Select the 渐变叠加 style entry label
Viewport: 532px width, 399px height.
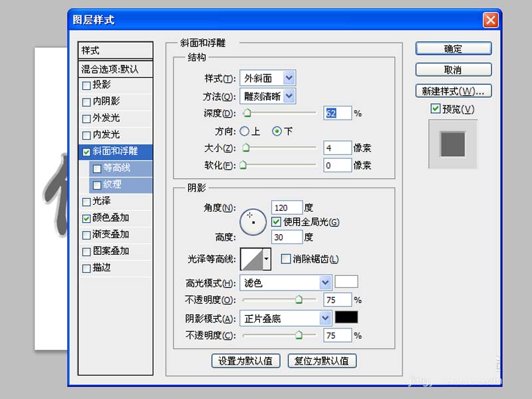pyautogui.click(x=111, y=234)
